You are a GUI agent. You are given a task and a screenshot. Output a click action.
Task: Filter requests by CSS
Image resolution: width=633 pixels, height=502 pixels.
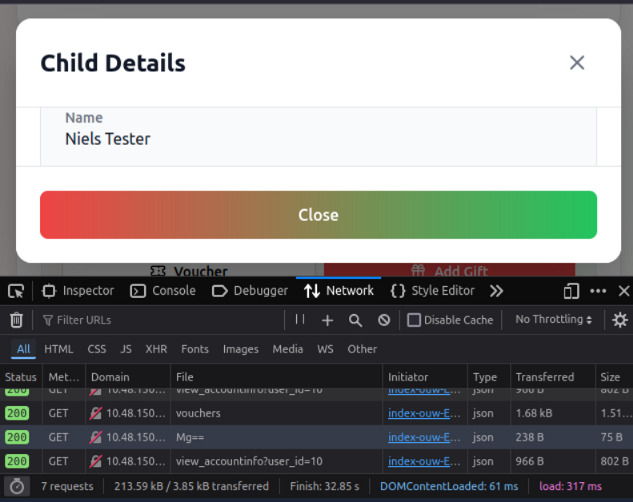click(x=97, y=349)
